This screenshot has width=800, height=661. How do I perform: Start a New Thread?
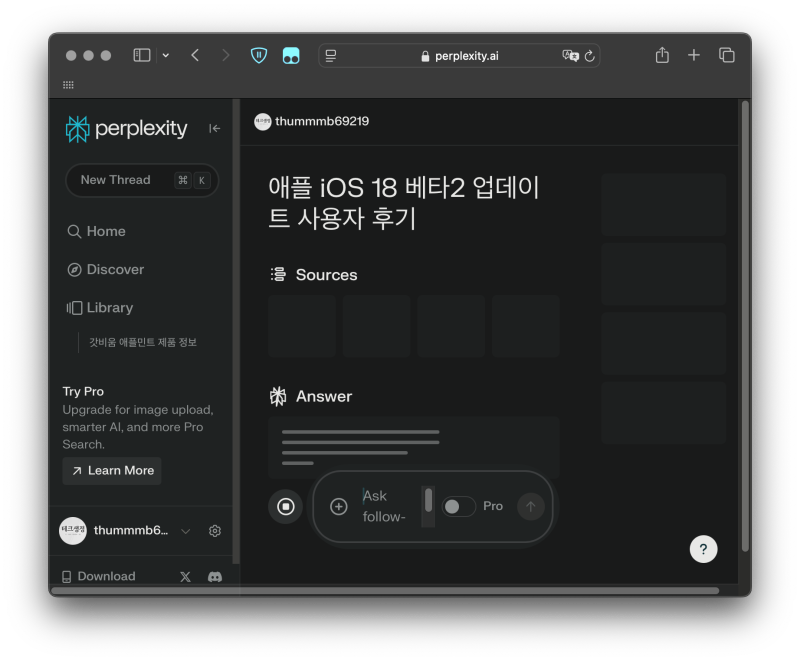(x=142, y=180)
